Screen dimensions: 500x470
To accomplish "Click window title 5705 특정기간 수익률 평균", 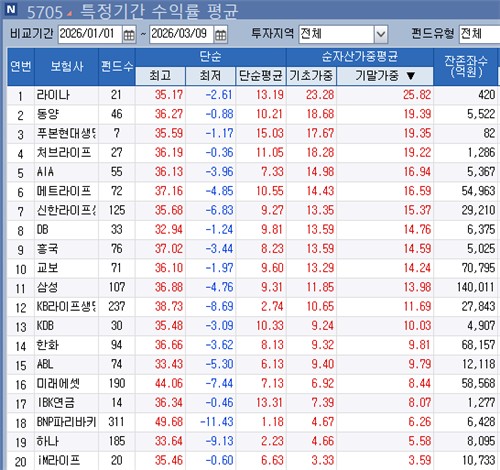I will [x=132, y=11].
